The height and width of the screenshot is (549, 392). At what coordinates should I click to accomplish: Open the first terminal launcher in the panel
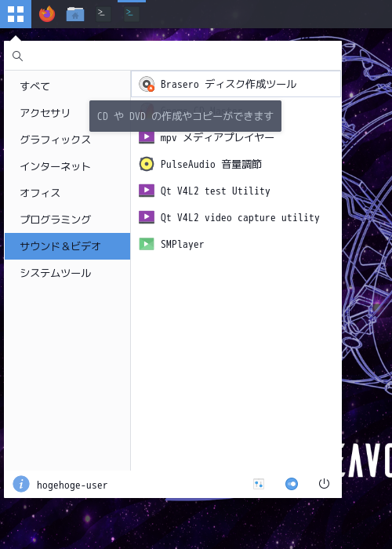tap(103, 14)
